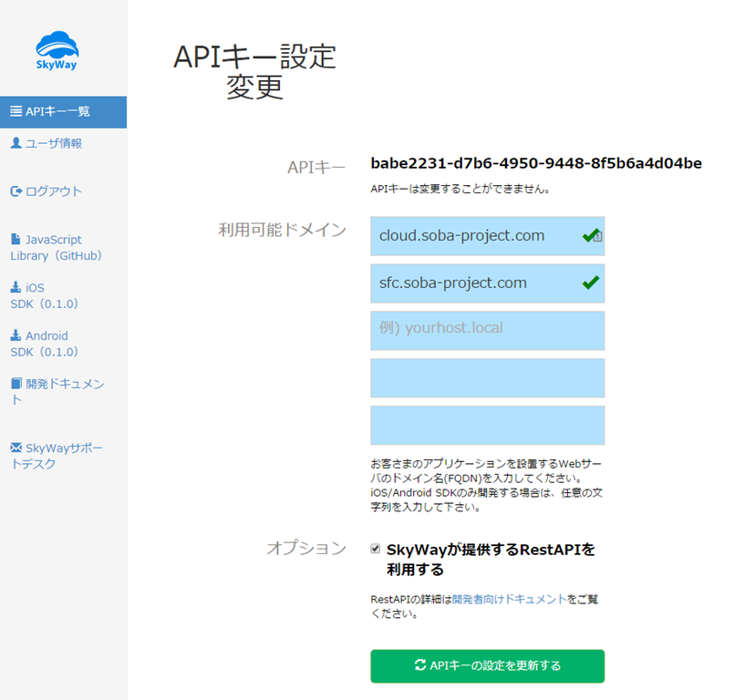Select ログアウト in the sidebar

(47, 191)
